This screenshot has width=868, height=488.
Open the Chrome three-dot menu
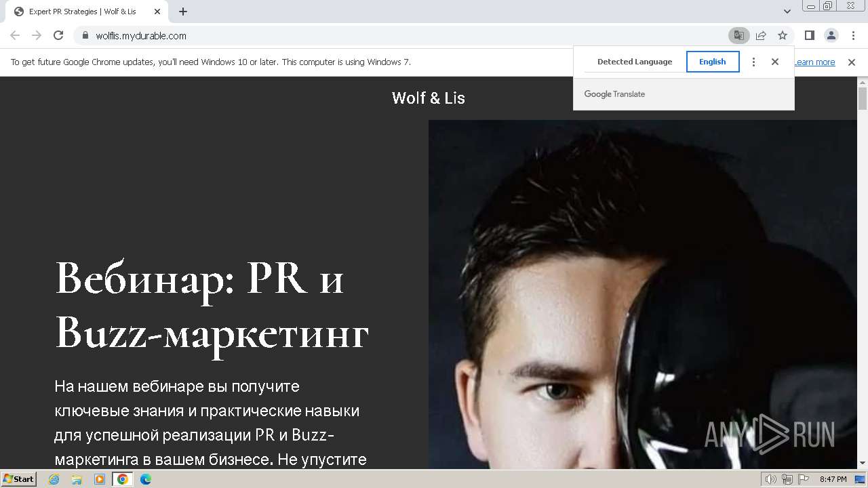853,35
